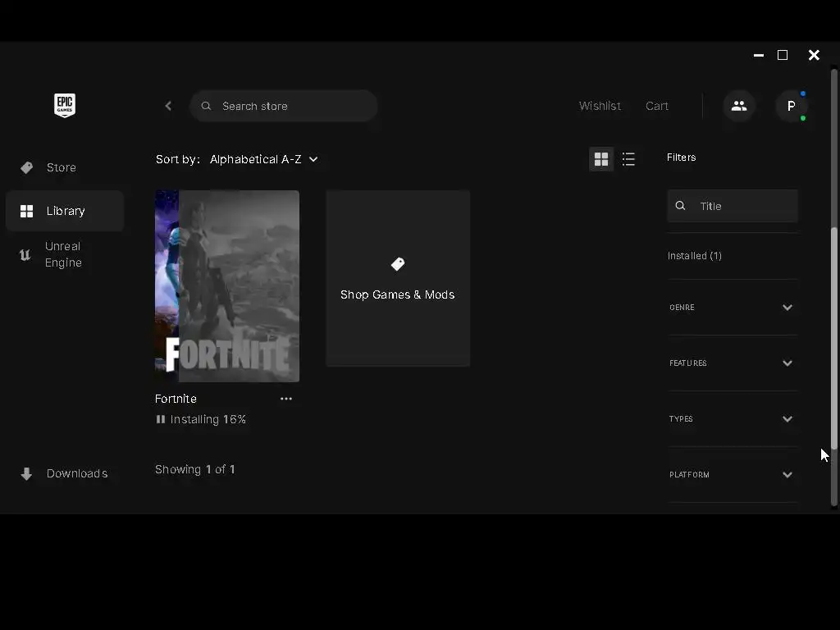This screenshot has height=630, width=840.
Task: Open the Store section
Action: (65, 167)
